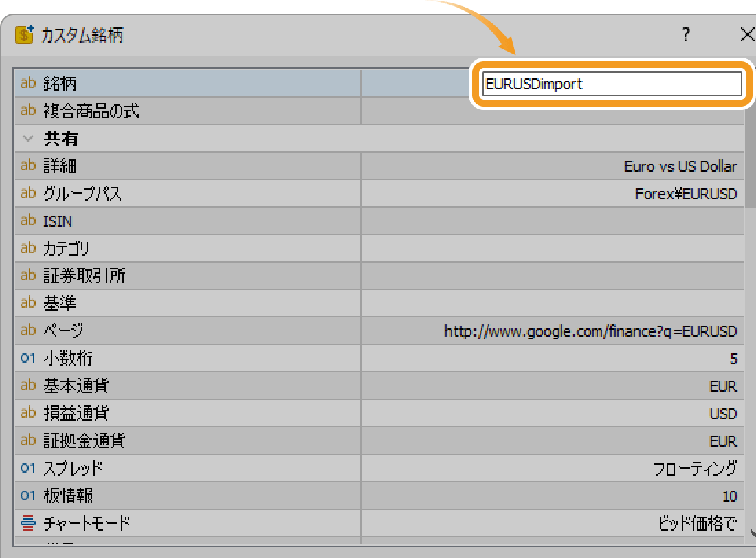This screenshot has height=558, width=756.
Task: Click the ab icon beside ページ
Action: coord(28,331)
